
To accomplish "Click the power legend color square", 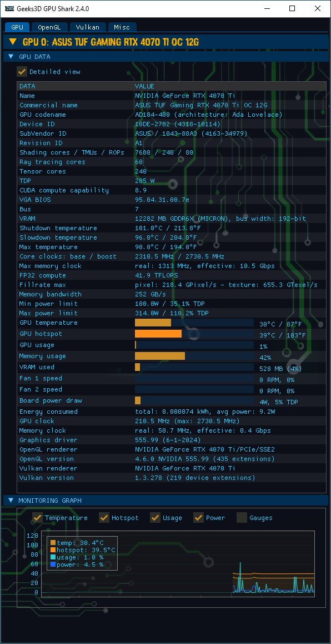I will (53, 564).
